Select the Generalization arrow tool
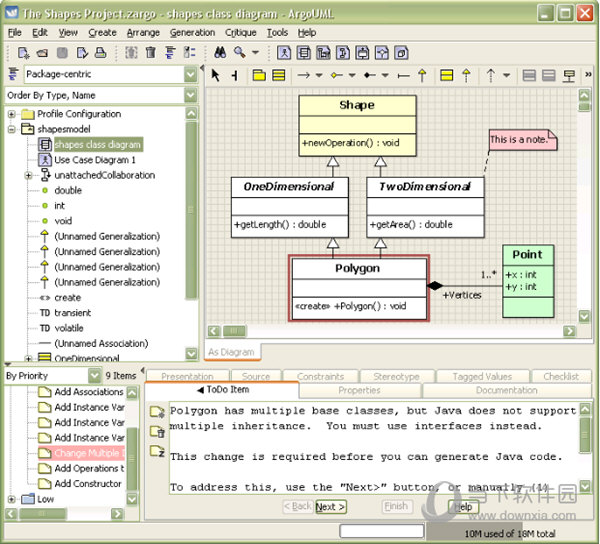Viewport: 600px width, 544px height. click(422, 75)
